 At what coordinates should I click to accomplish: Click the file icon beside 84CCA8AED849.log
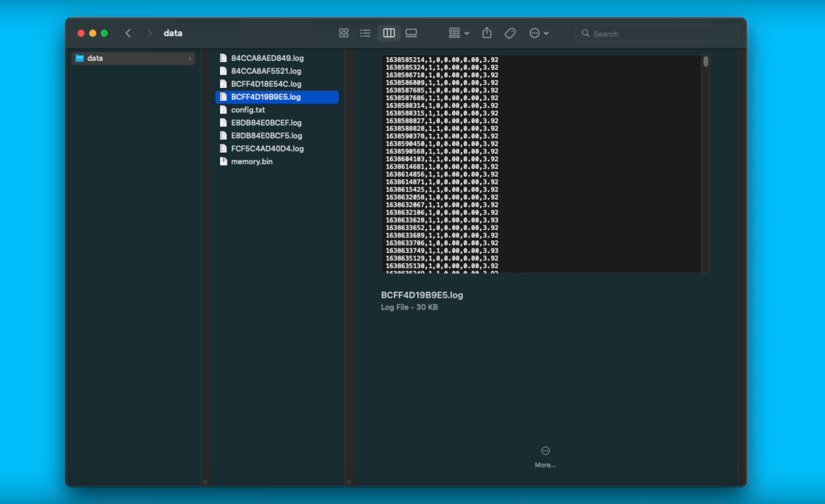click(223, 58)
